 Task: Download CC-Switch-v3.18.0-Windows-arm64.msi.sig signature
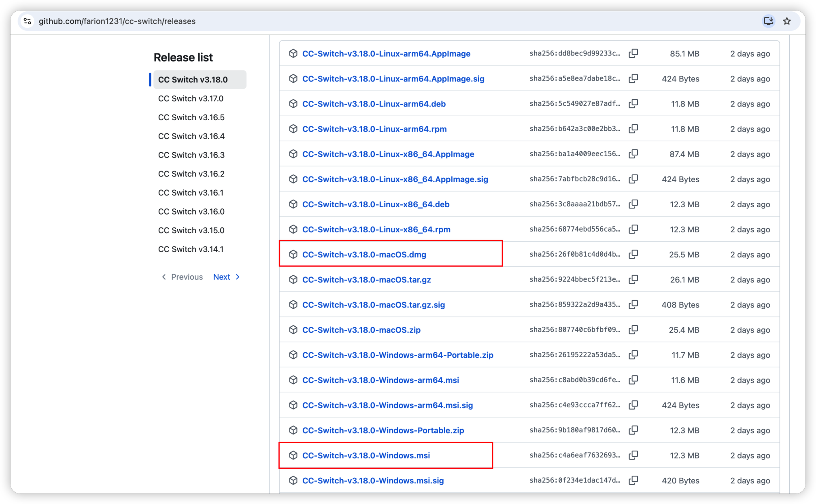click(387, 405)
